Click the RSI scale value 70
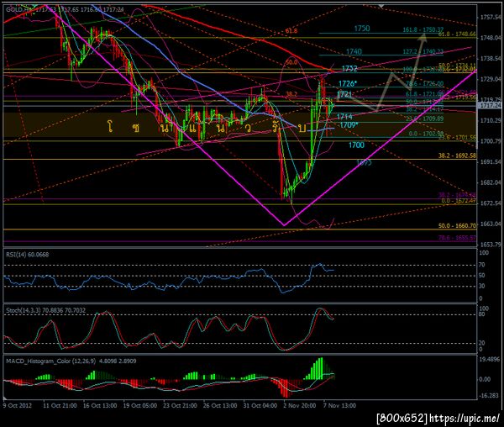The image size is (504, 427). point(482,265)
